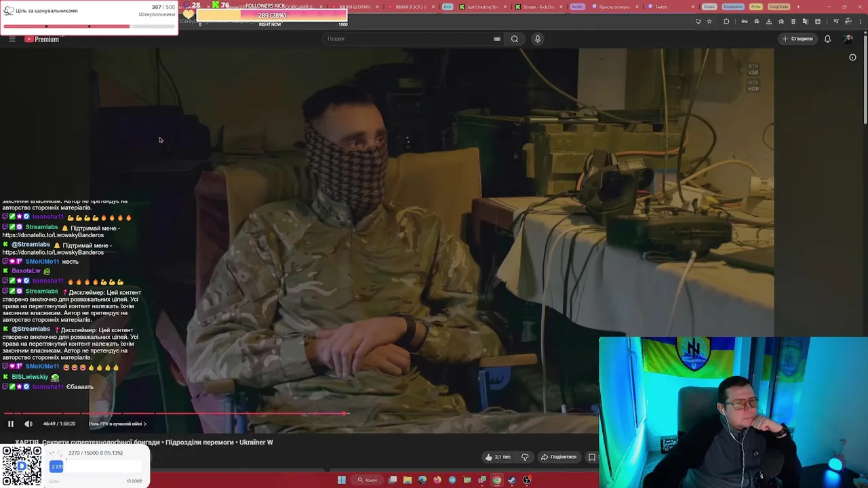Image resolution: width=868 pixels, height=488 pixels.
Task: Open the Windows Start menu
Action: click(342, 480)
